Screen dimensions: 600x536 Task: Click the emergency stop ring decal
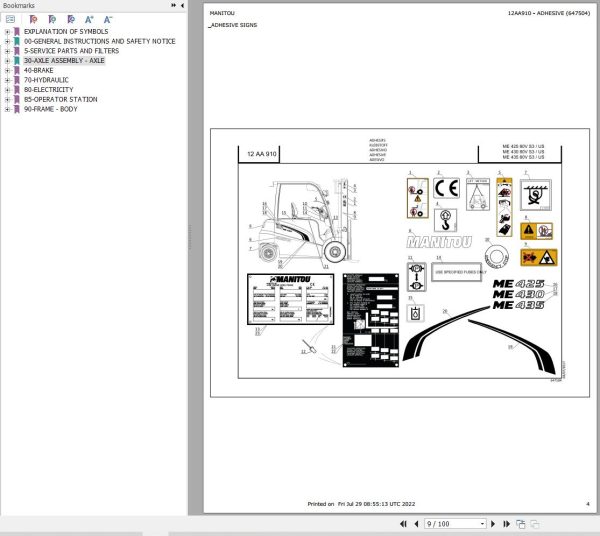496,257
